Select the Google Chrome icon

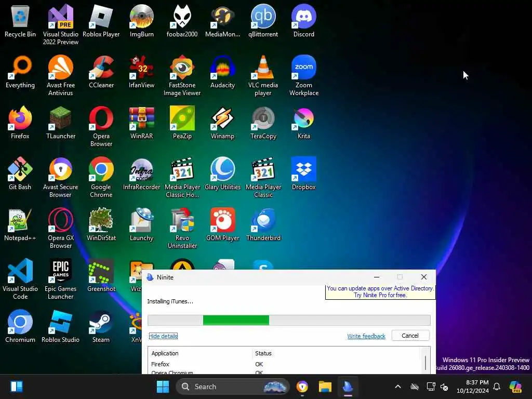101,177
